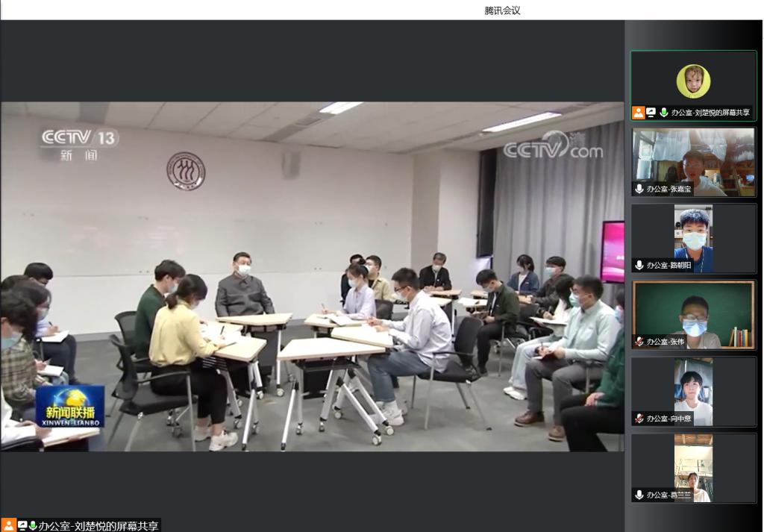The width and height of the screenshot is (764, 532).
Task: Click the shared CCTV-13 news video
Action: click(313, 276)
